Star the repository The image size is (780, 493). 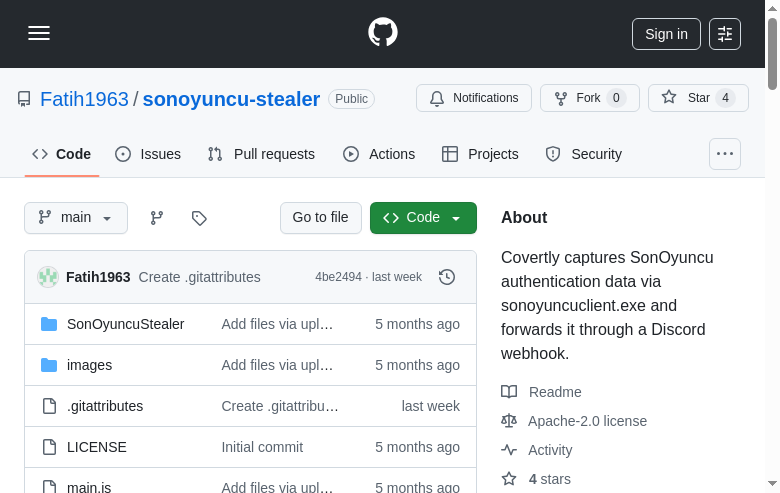698,98
